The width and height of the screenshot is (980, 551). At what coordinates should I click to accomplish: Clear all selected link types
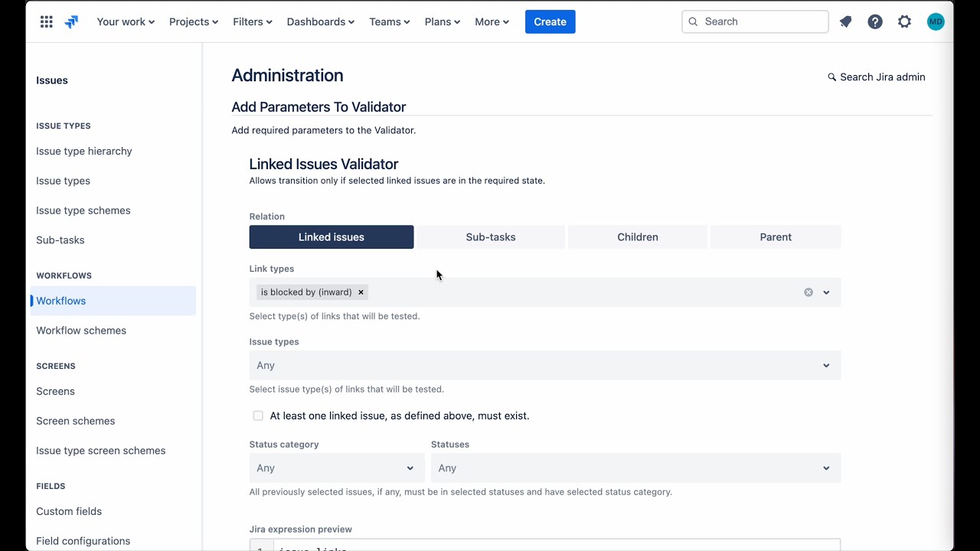pyautogui.click(x=808, y=292)
